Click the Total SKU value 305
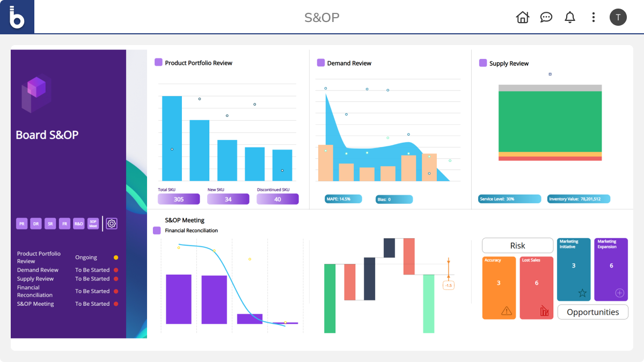 click(x=179, y=199)
